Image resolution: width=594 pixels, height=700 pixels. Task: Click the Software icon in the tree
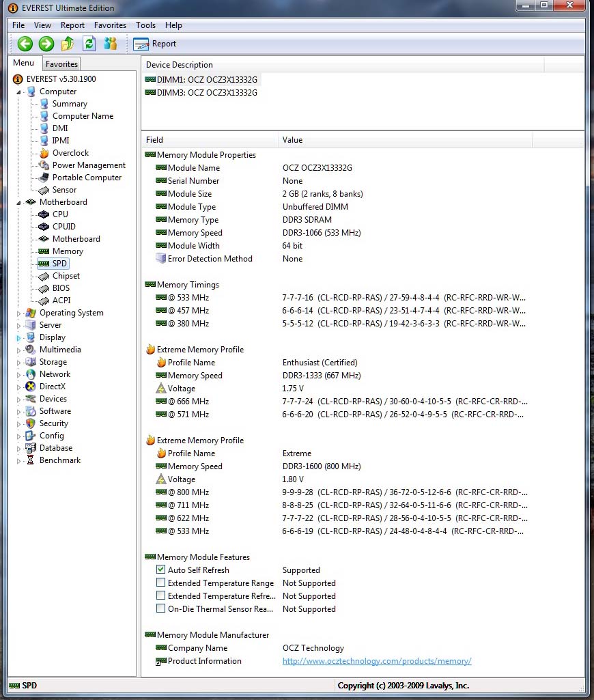pyautogui.click(x=30, y=411)
